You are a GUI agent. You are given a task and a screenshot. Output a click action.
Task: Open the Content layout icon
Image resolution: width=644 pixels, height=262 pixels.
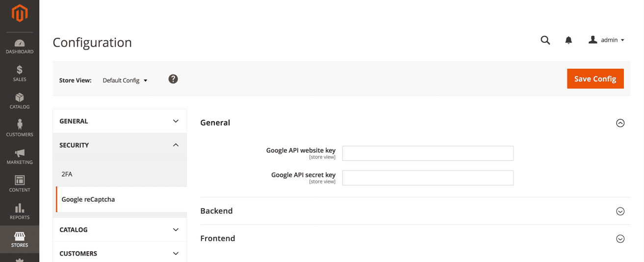point(20,181)
